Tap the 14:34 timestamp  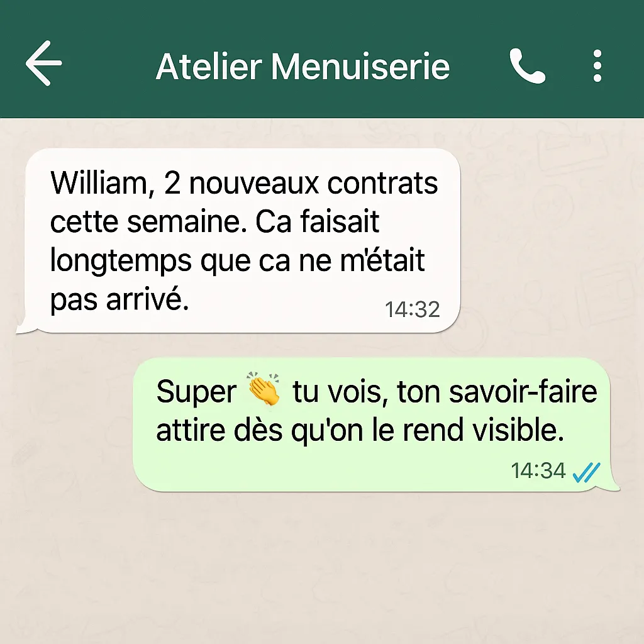pyautogui.click(x=538, y=470)
